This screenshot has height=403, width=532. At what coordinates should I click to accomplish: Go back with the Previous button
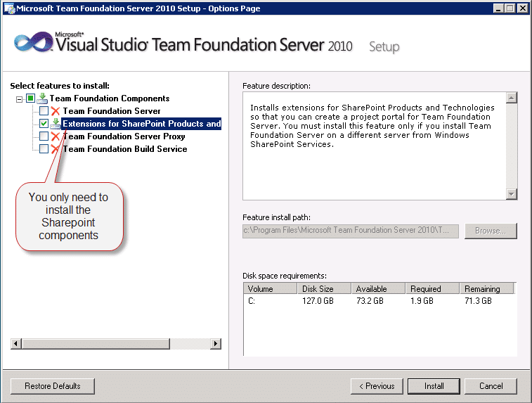click(x=377, y=386)
